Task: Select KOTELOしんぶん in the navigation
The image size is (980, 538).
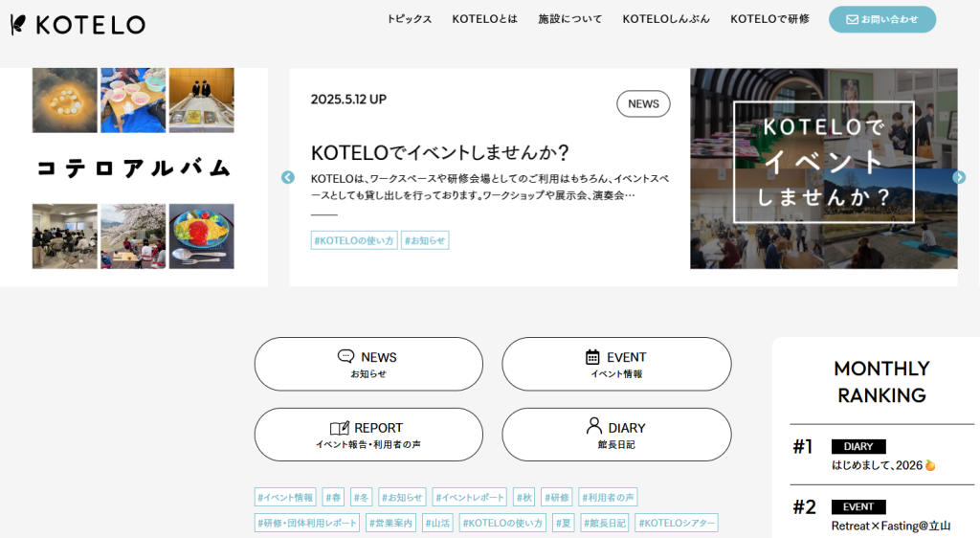Action: pyautogui.click(x=666, y=19)
